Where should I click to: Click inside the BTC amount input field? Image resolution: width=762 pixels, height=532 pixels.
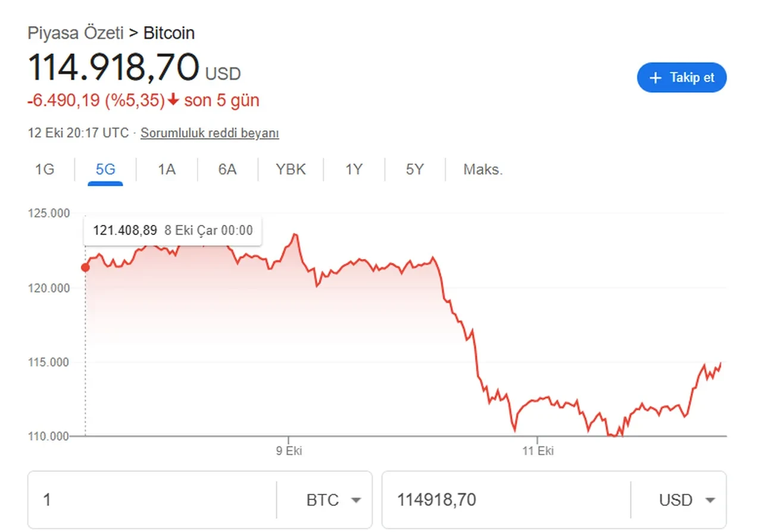149,500
